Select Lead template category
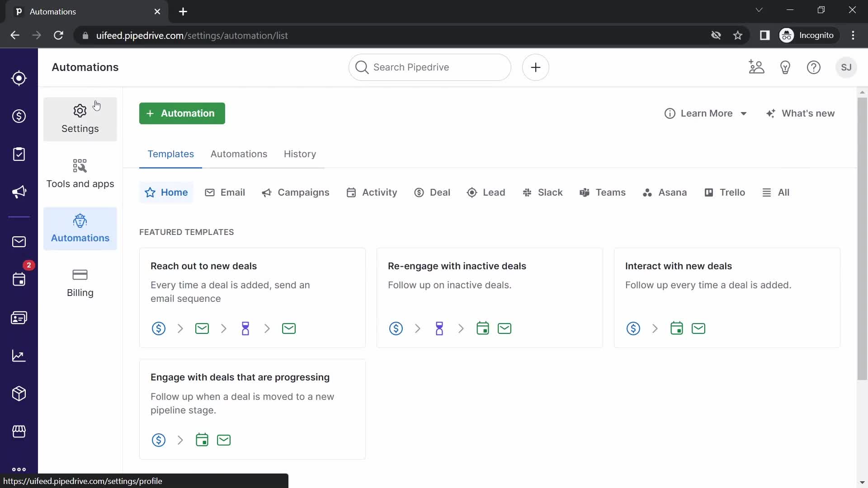Screen dimensions: 868x488 [x=486, y=192]
